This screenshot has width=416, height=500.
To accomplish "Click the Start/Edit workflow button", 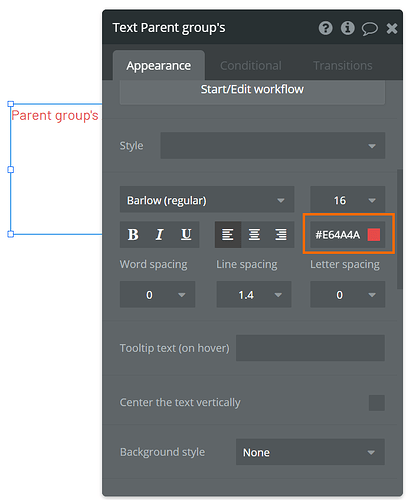I will coord(252,90).
